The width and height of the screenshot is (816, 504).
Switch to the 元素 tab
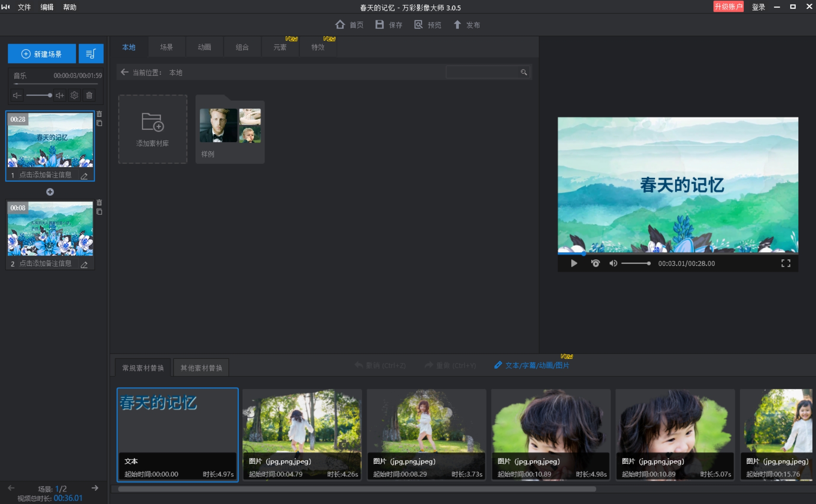click(x=280, y=47)
